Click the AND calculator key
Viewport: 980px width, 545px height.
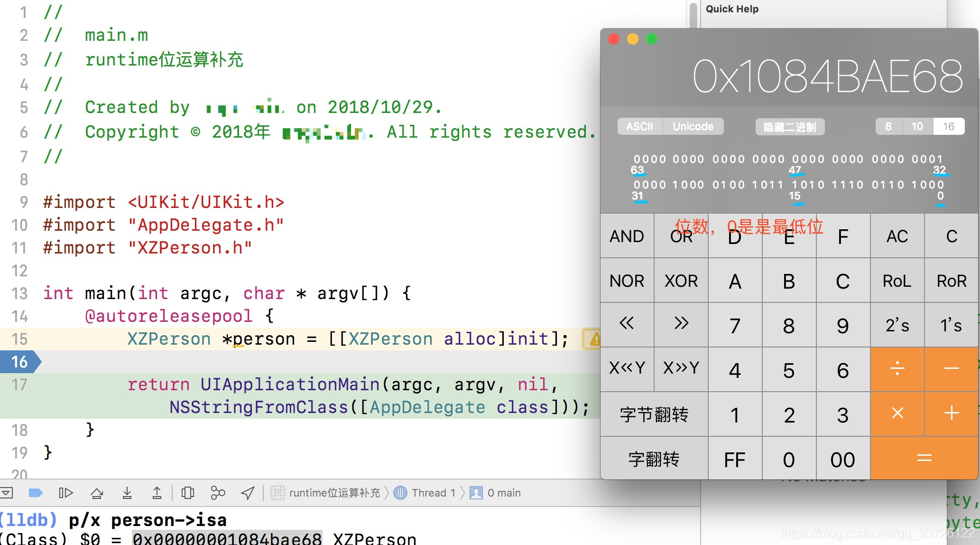coord(627,236)
